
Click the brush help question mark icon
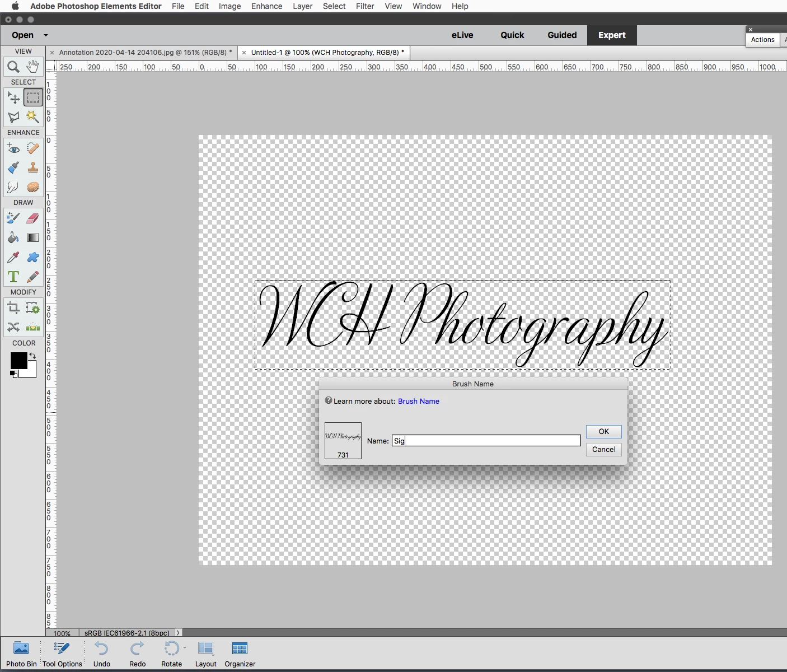(x=329, y=400)
